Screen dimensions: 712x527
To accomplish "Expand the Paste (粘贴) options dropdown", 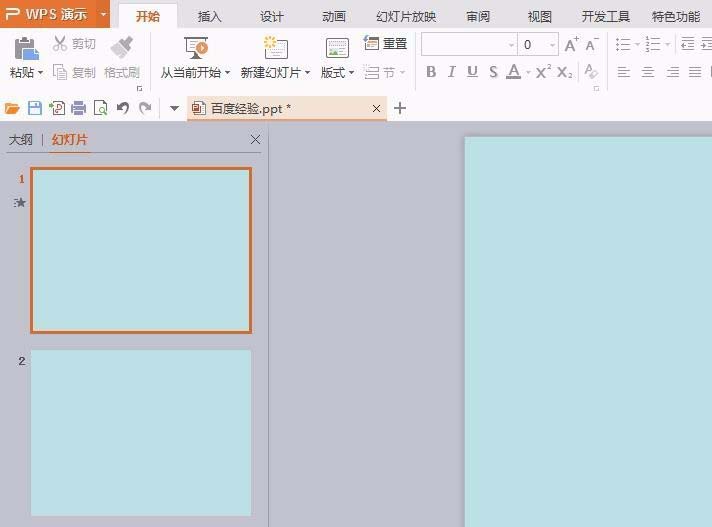I will coord(41,73).
